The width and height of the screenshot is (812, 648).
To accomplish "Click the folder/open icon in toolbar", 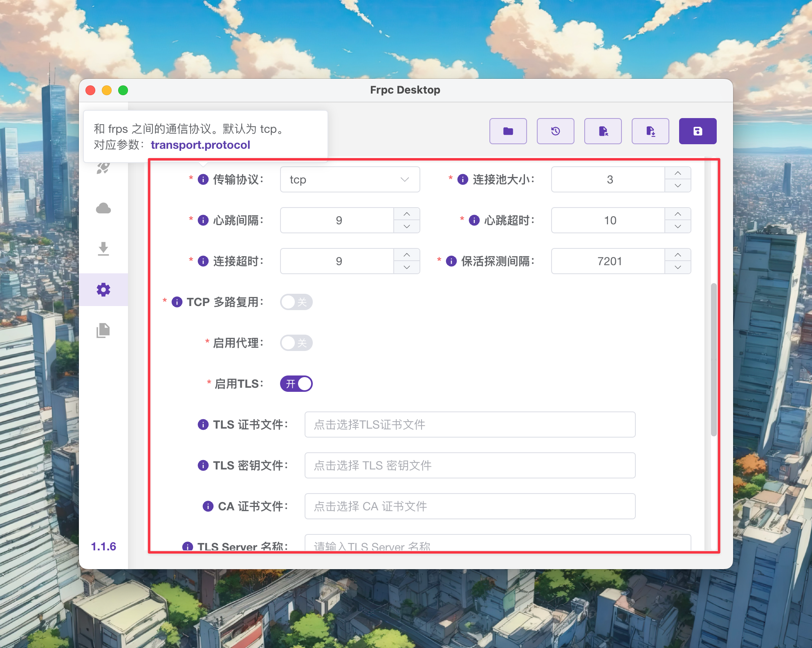I will point(509,131).
